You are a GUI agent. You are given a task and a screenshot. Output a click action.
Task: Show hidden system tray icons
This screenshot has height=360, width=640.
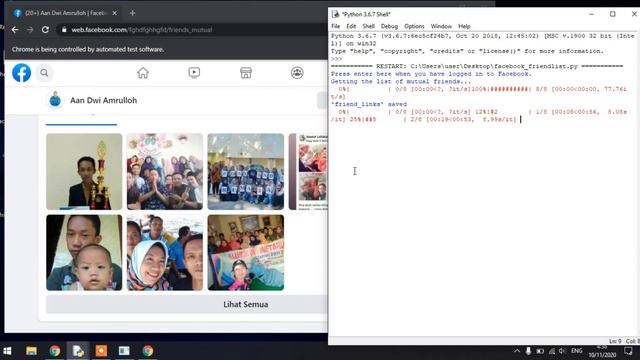coord(517,351)
